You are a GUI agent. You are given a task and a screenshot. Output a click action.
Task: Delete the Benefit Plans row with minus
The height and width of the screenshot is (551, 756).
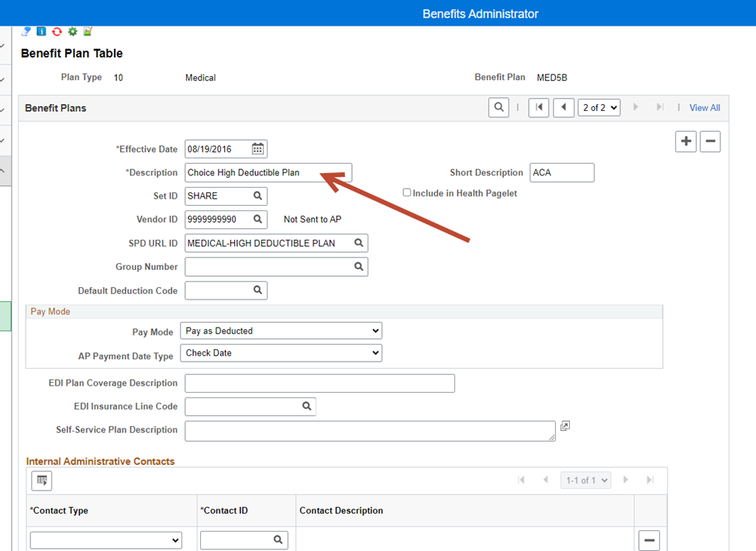click(x=710, y=141)
